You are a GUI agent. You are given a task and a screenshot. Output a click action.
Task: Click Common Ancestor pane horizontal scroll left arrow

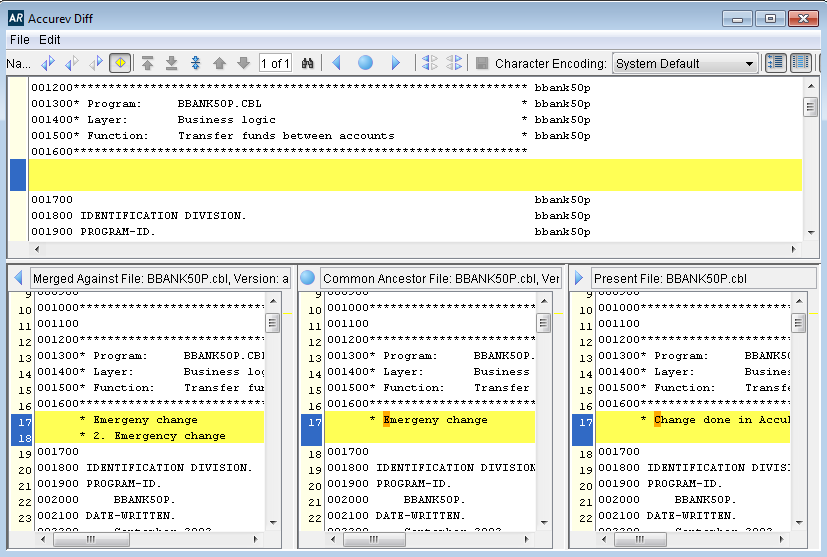click(x=333, y=539)
